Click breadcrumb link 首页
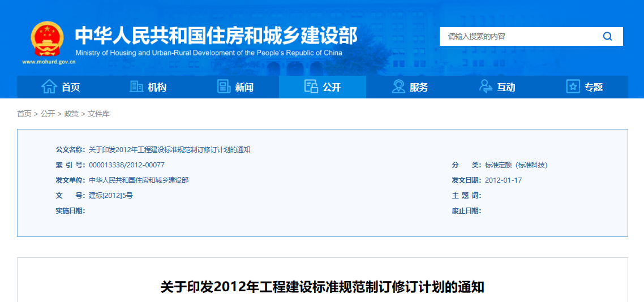This screenshot has height=302, width=644. point(24,114)
